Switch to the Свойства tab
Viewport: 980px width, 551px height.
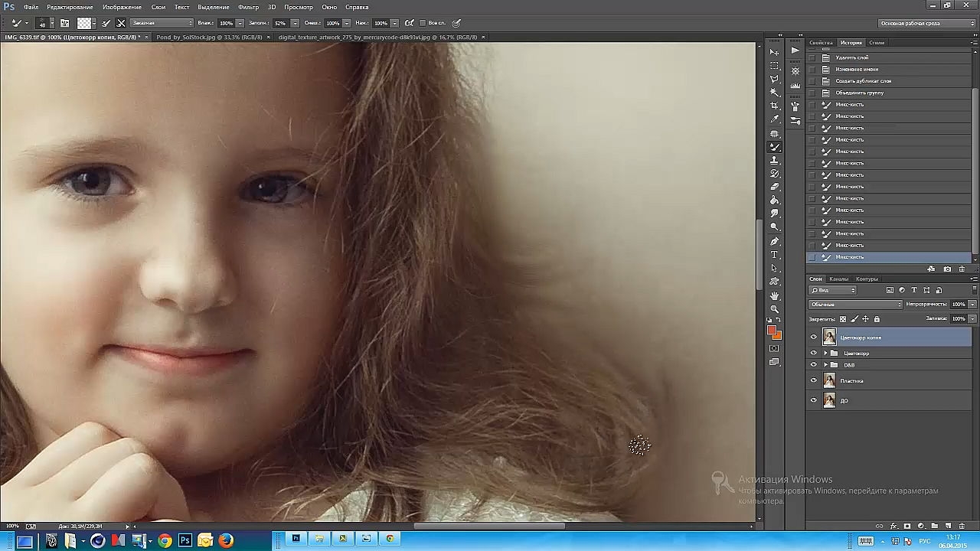821,43
